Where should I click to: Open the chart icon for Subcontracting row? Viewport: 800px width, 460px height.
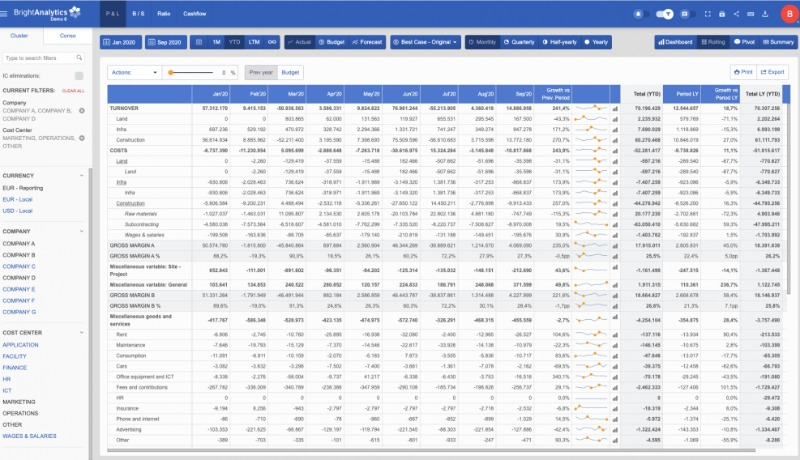[615, 225]
